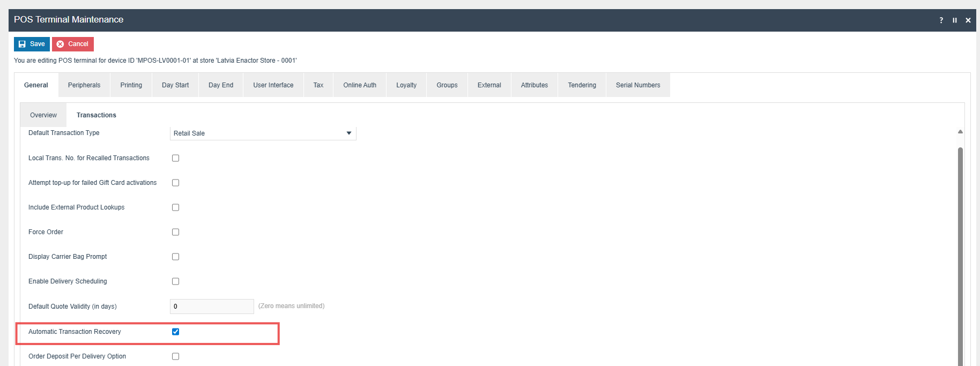Open the Online Auth tab
Image resolution: width=980 pixels, height=366 pixels.
coord(360,85)
